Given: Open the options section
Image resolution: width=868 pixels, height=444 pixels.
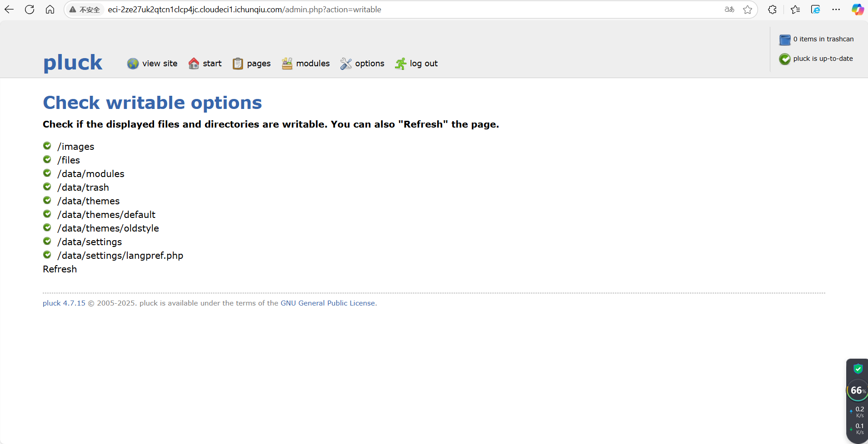Looking at the screenshot, I should point(369,64).
